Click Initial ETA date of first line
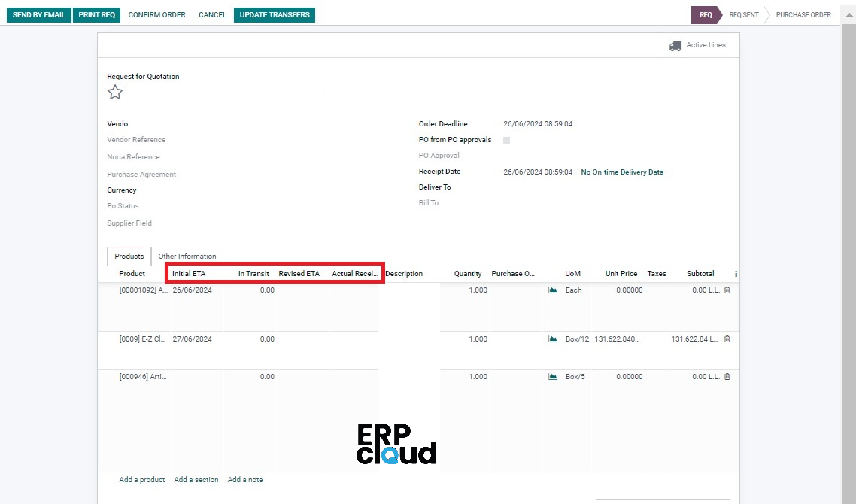 click(x=193, y=290)
